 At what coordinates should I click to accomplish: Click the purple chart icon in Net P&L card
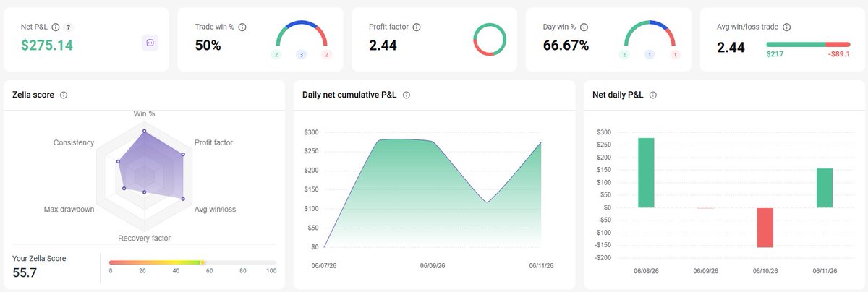point(150,43)
